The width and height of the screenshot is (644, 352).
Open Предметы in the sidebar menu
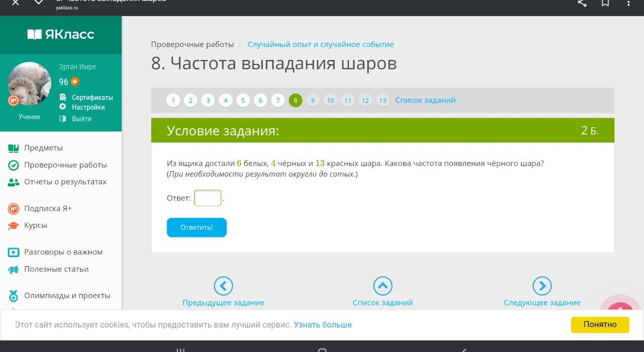[x=43, y=148]
